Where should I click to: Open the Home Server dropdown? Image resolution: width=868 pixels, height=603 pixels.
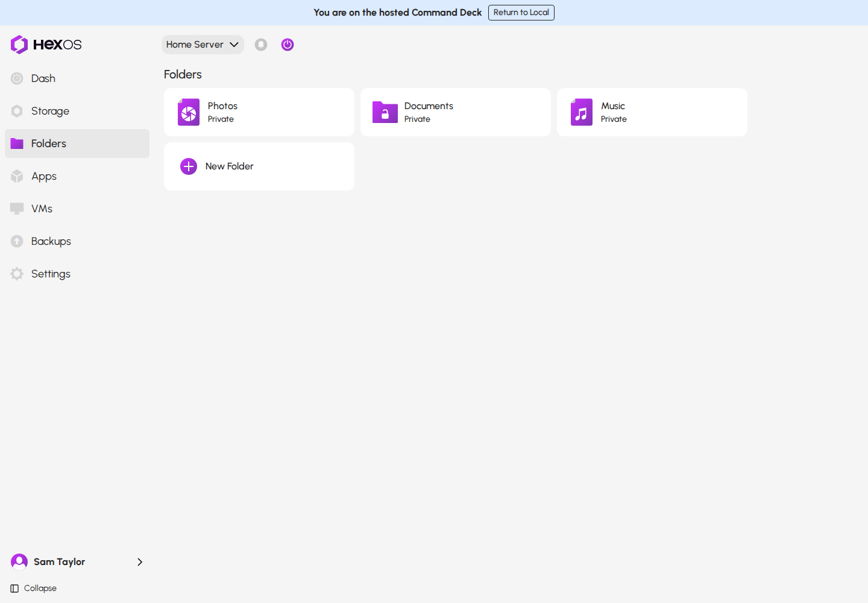[x=203, y=45]
